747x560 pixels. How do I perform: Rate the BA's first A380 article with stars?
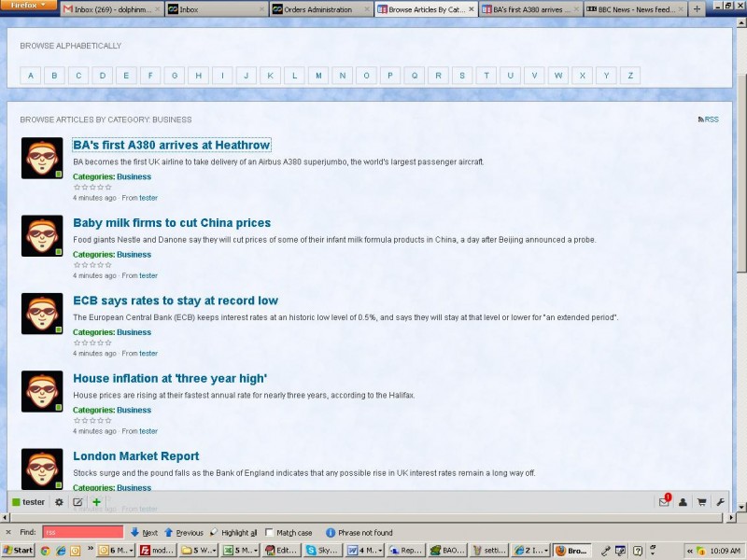[92, 188]
